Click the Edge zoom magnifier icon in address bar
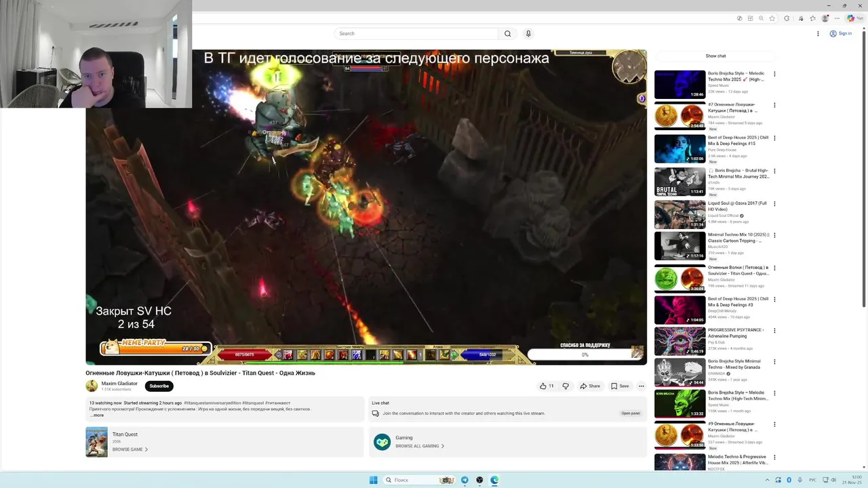 click(x=762, y=18)
